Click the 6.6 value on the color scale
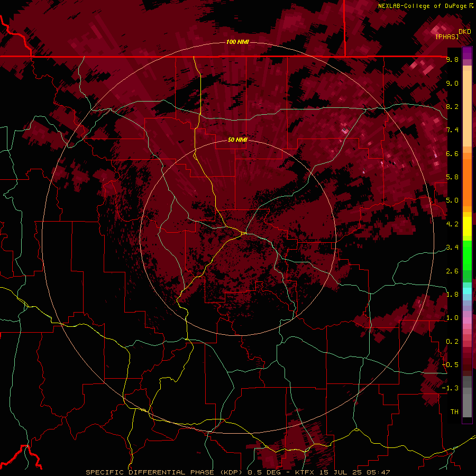Image resolution: width=476 pixels, height=476 pixels. (452, 153)
